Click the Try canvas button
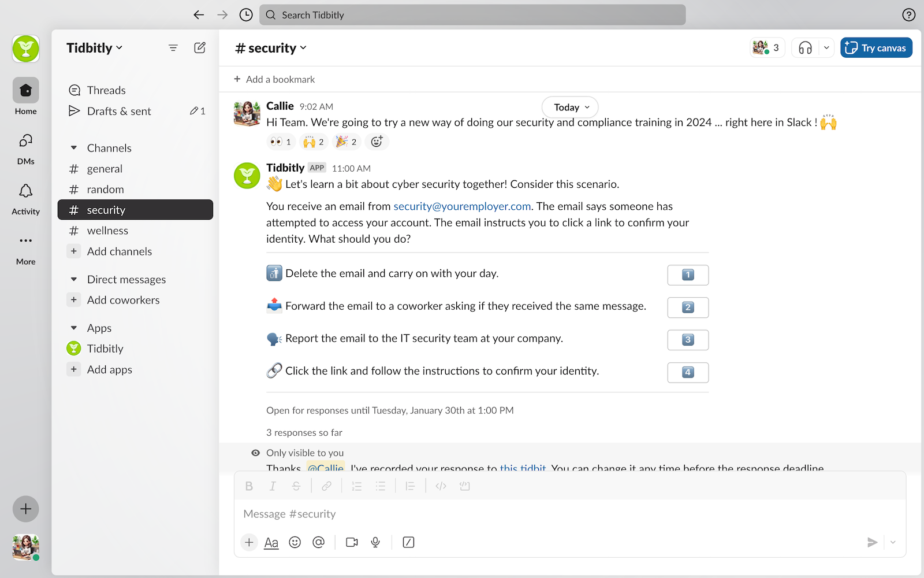The image size is (924, 578). pyautogui.click(x=876, y=48)
